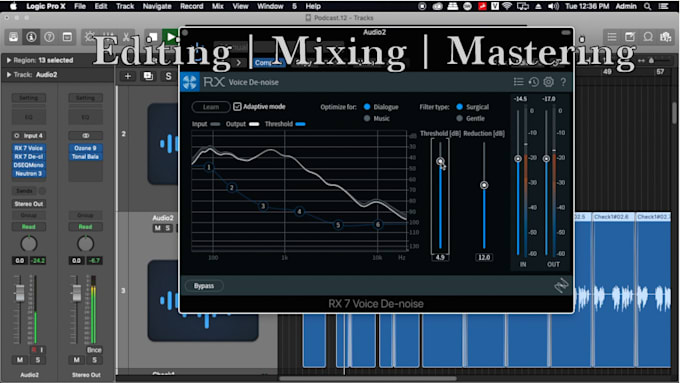Click the Audio2 pan knob

(29, 244)
